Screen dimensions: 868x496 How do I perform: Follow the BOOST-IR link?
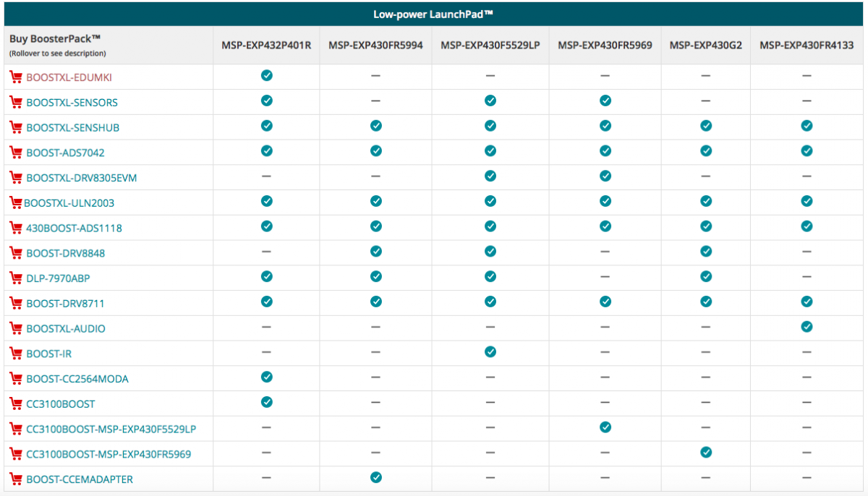(x=49, y=354)
